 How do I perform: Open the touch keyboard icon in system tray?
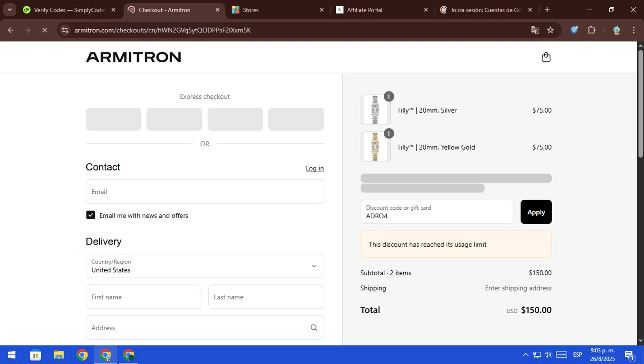[x=562, y=355]
